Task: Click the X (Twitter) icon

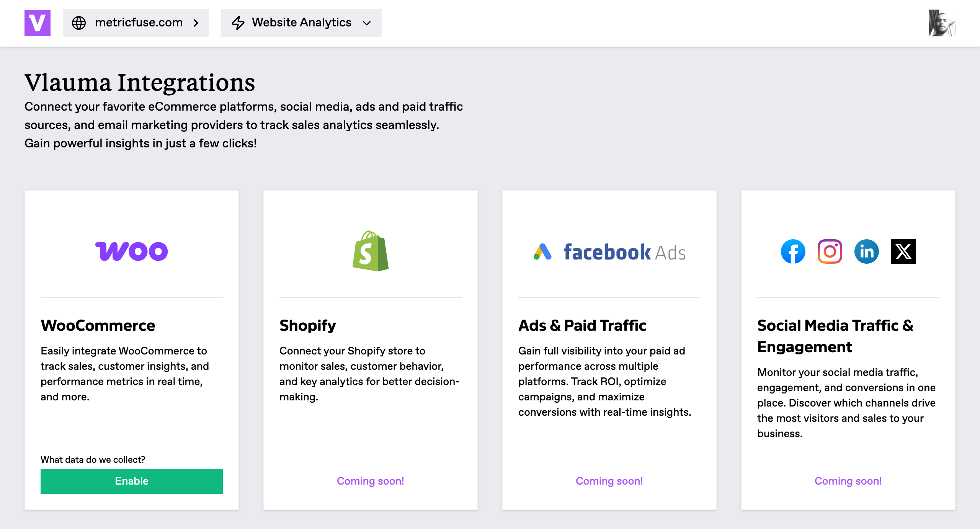Action: pyautogui.click(x=903, y=251)
